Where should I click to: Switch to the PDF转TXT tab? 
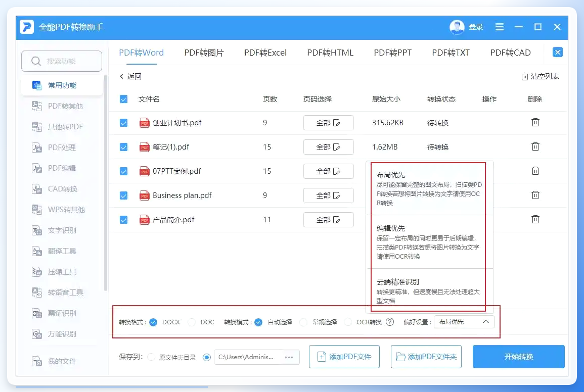click(451, 53)
